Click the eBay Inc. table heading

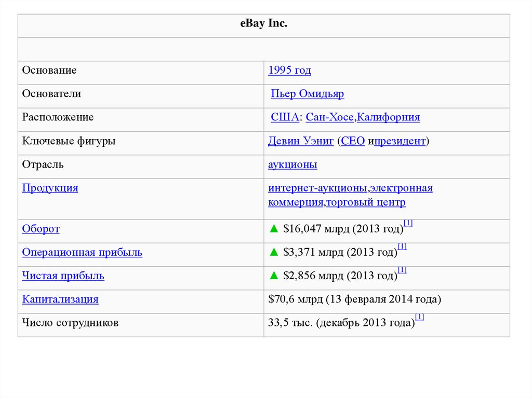click(x=263, y=23)
